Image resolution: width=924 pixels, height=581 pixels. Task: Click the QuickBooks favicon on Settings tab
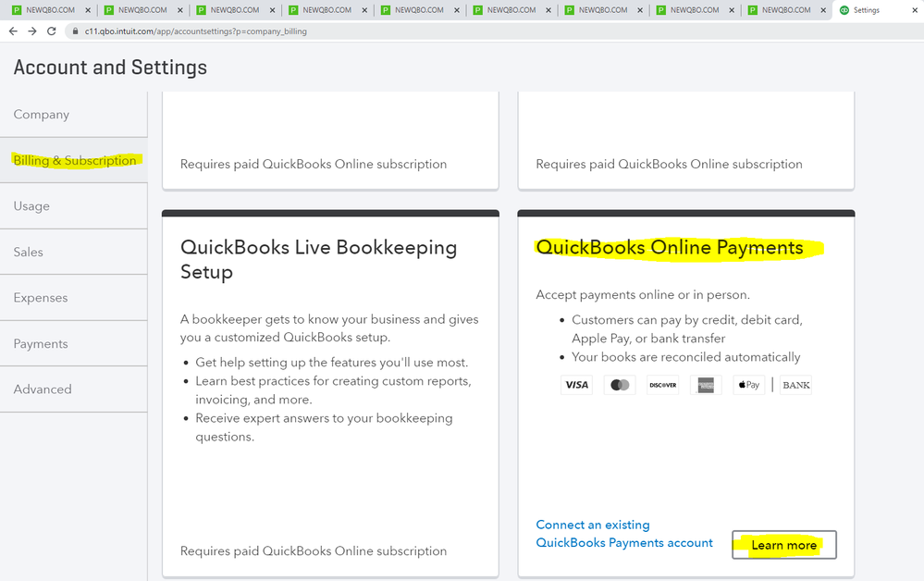click(x=844, y=10)
